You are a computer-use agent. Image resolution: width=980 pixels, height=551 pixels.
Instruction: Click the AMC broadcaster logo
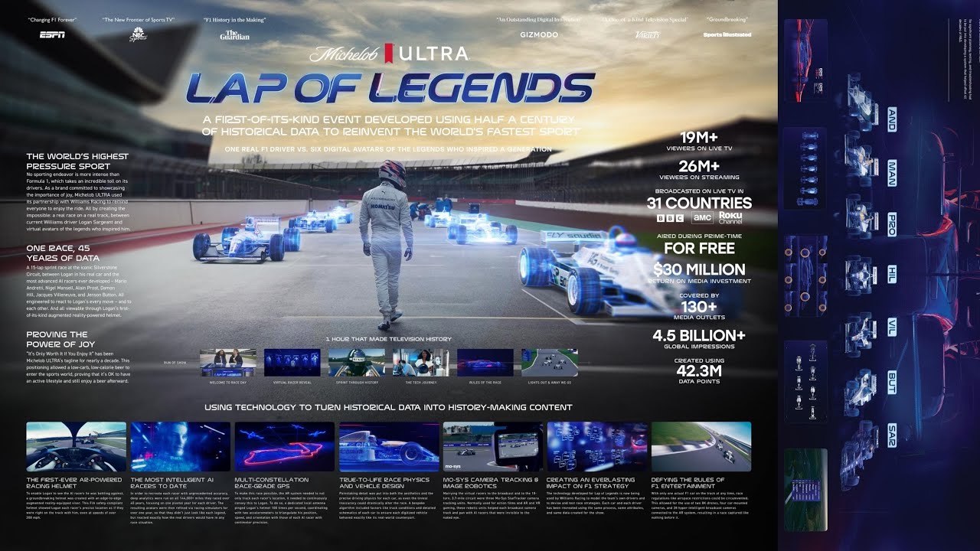pos(702,218)
